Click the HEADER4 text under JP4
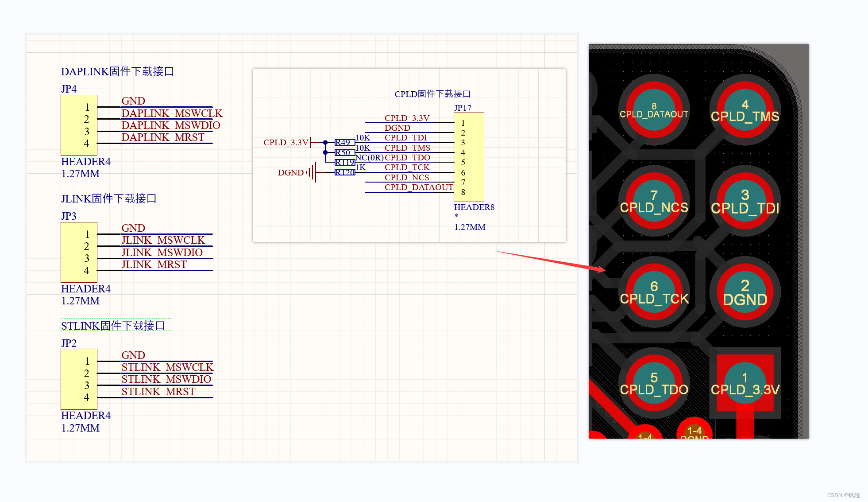Screen dimensions: 868x502 click(x=86, y=162)
